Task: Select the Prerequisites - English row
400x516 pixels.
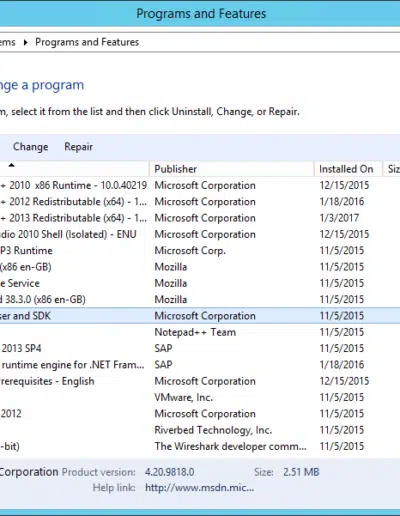Action: [200, 381]
